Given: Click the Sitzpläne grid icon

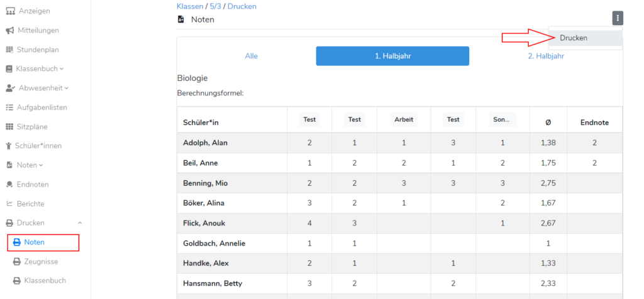Looking at the screenshot, I should pos(10,127).
